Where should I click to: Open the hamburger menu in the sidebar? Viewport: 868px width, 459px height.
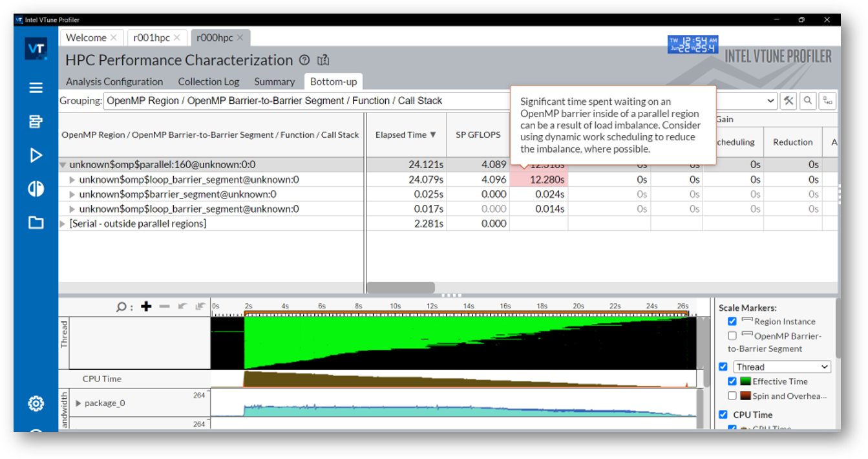tap(36, 88)
